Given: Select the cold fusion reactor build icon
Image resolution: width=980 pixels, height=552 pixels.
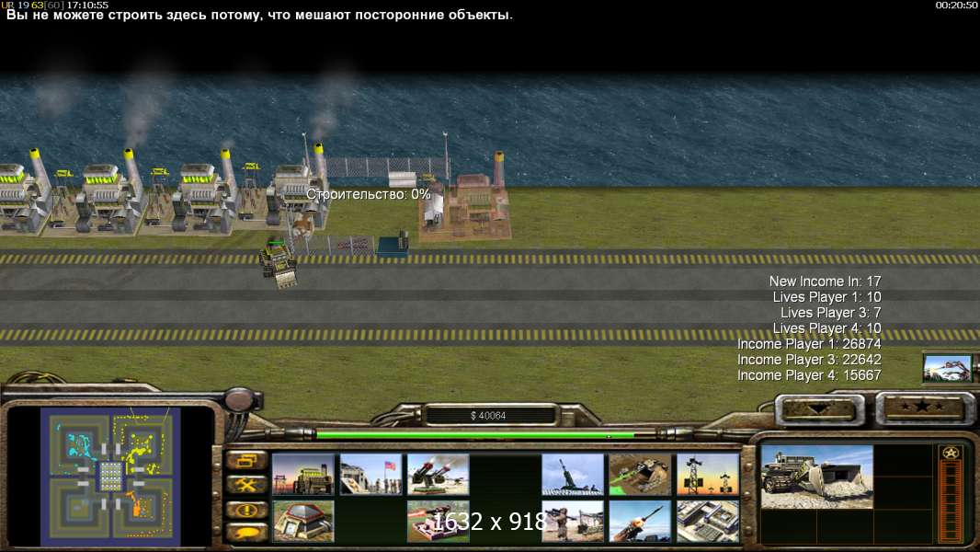Looking at the screenshot, I should [303, 475].
